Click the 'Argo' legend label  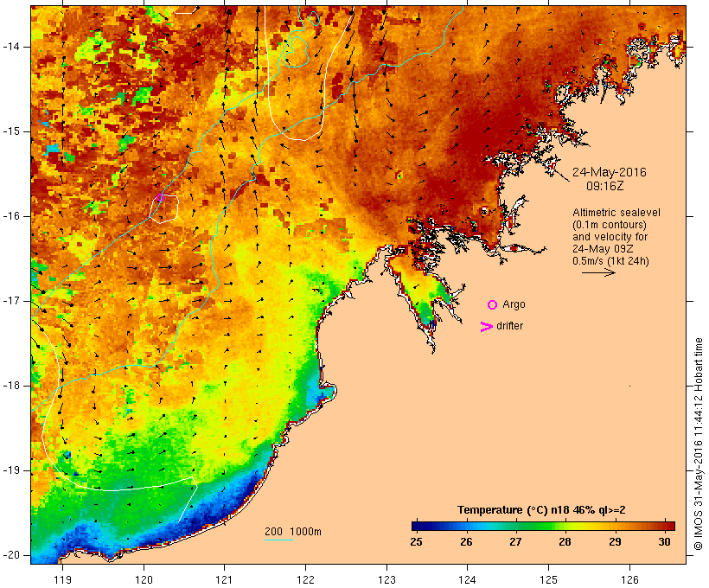point(514,304)
